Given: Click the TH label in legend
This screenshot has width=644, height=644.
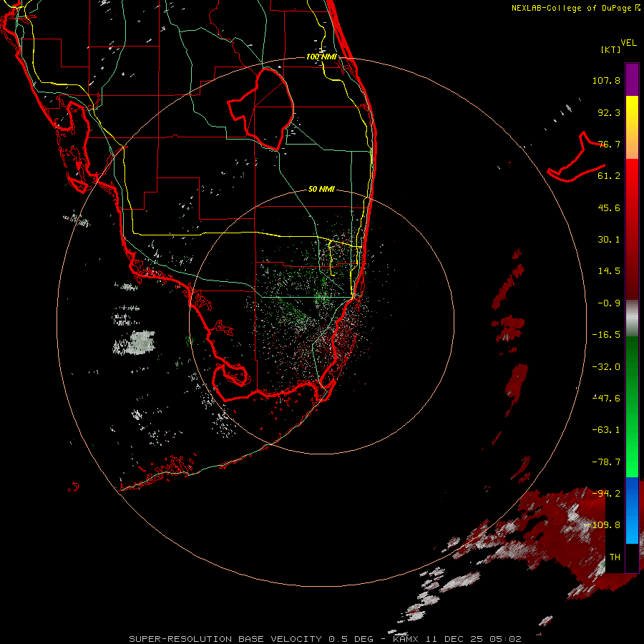Looking at the screenshot, I should coord(615,557).
